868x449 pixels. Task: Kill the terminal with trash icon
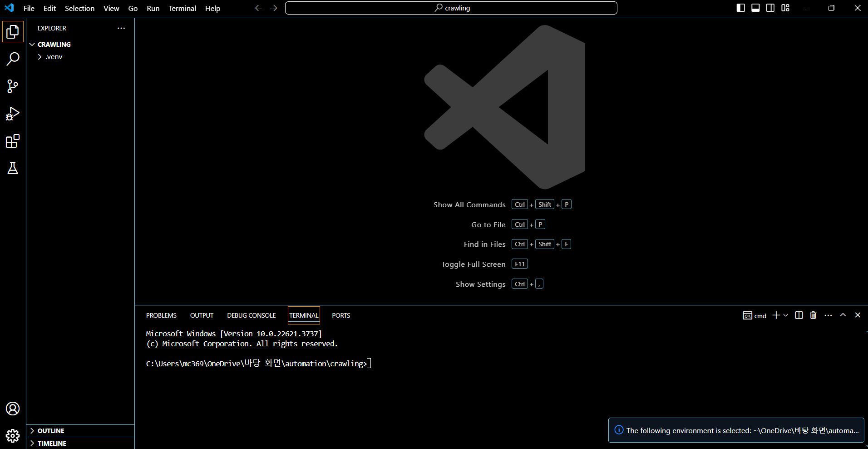(813, 315)
